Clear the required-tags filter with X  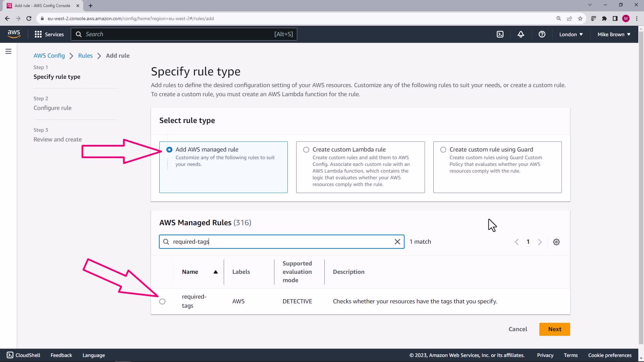[x=397, y=242]
